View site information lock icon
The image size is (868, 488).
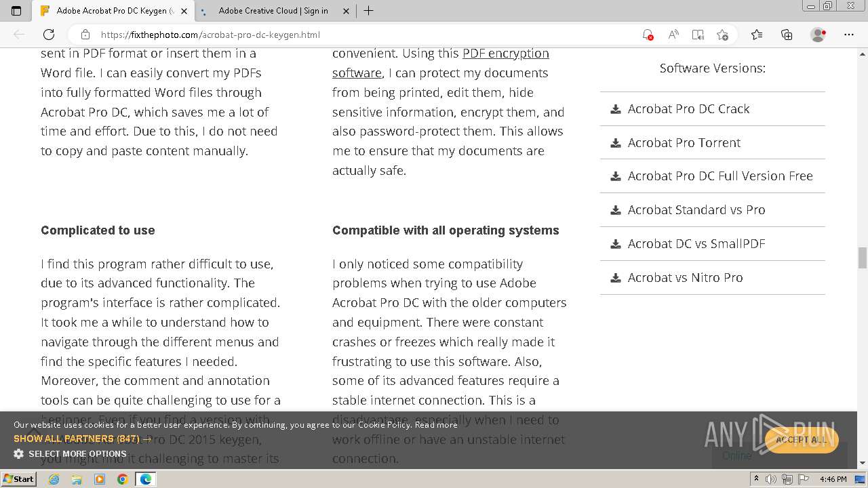coord(85,35)
